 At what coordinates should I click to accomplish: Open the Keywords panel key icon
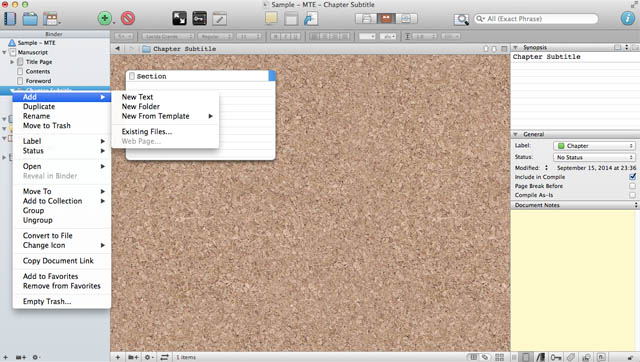(199, 18)
